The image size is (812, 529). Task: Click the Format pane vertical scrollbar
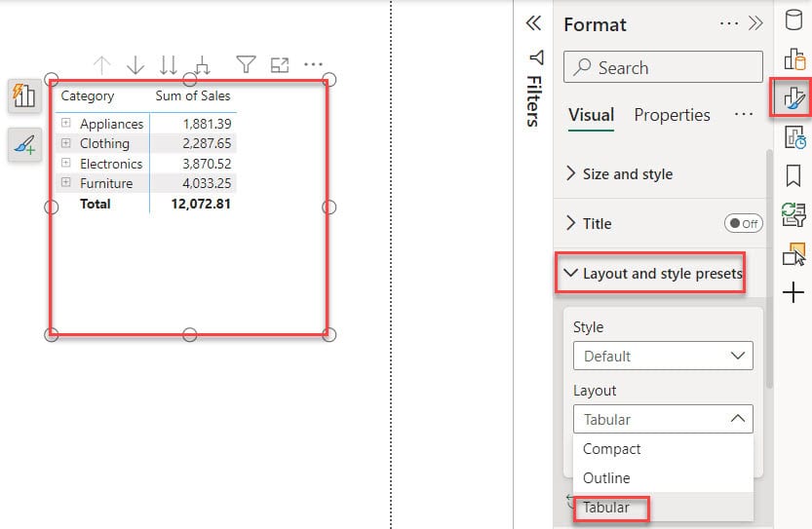coord(769,269)
